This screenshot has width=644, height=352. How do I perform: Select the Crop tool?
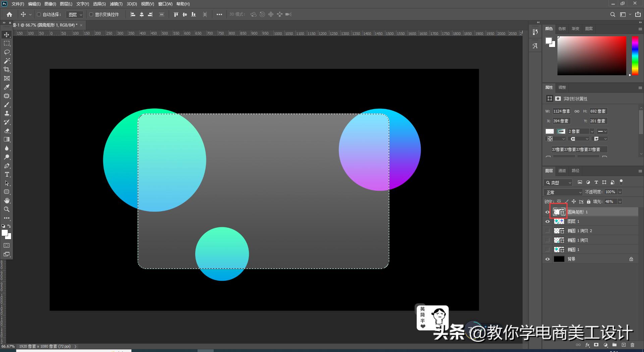[7, 70]
